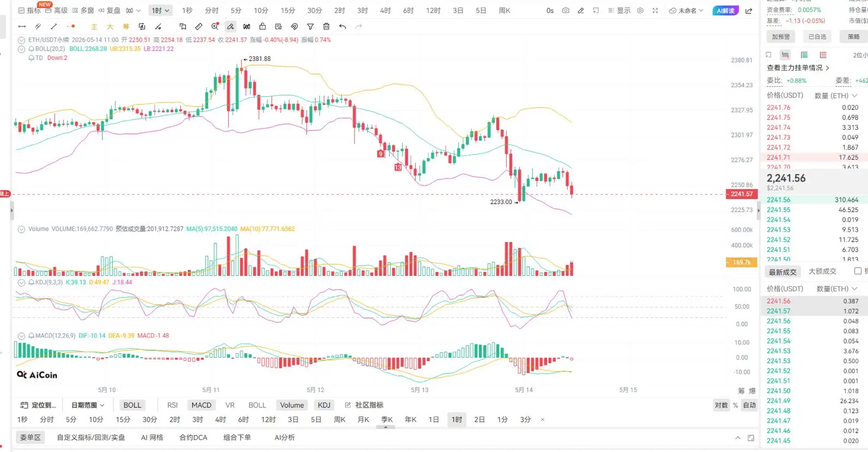Screen dimensions: 868x452
Task: Open the 自定义指标/回测/实盘 tab
Action: click(x=91, y=437)
